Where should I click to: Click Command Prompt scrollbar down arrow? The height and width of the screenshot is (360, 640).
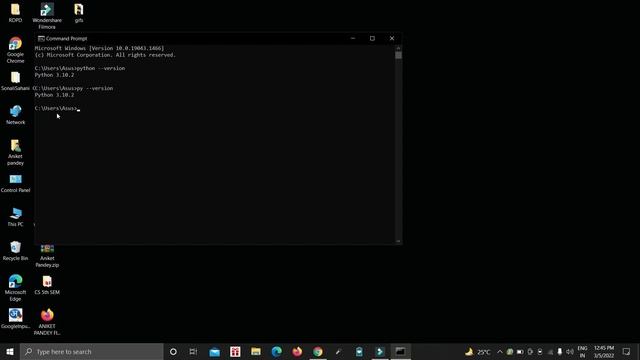coord(398,241)
